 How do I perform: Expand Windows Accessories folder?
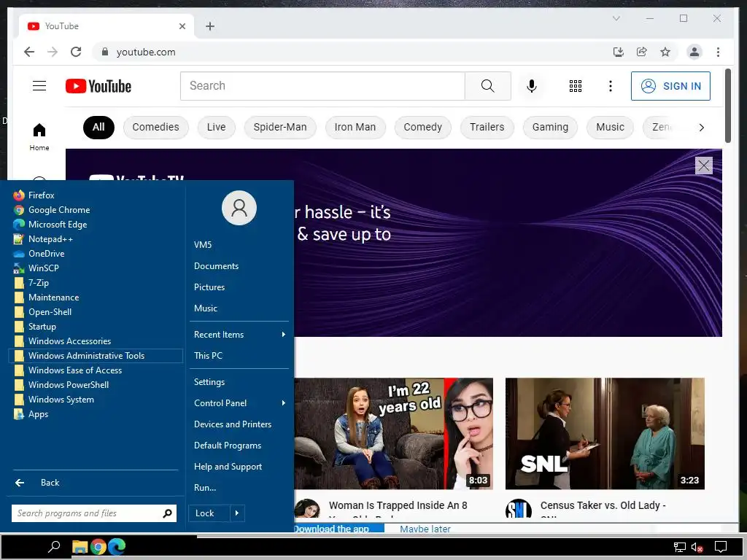pos(96,341)
